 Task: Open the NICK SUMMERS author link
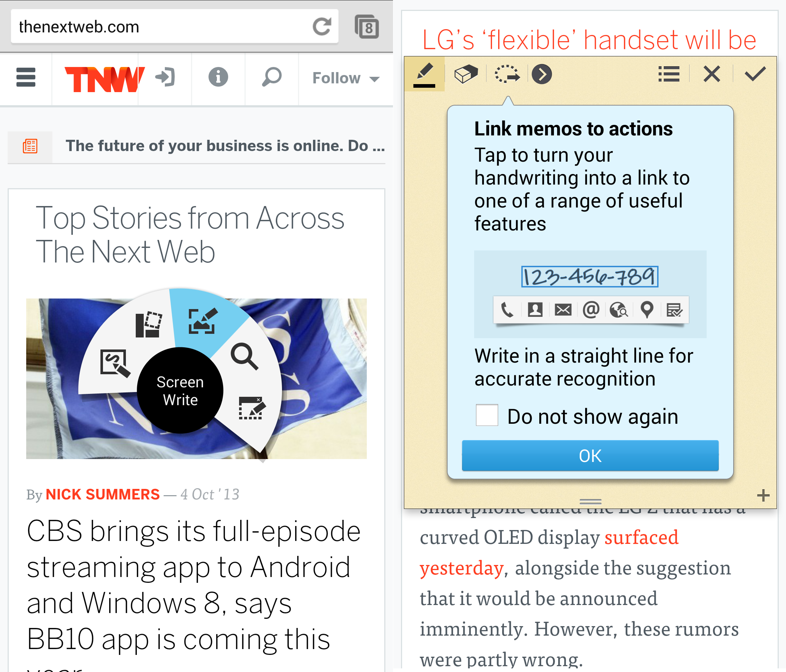coord(103,494)
